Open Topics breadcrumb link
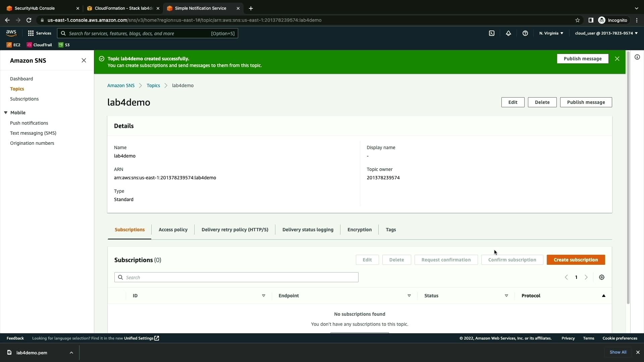Image resolution: width=644 pixels, height=362 pixels. [153, 85]
